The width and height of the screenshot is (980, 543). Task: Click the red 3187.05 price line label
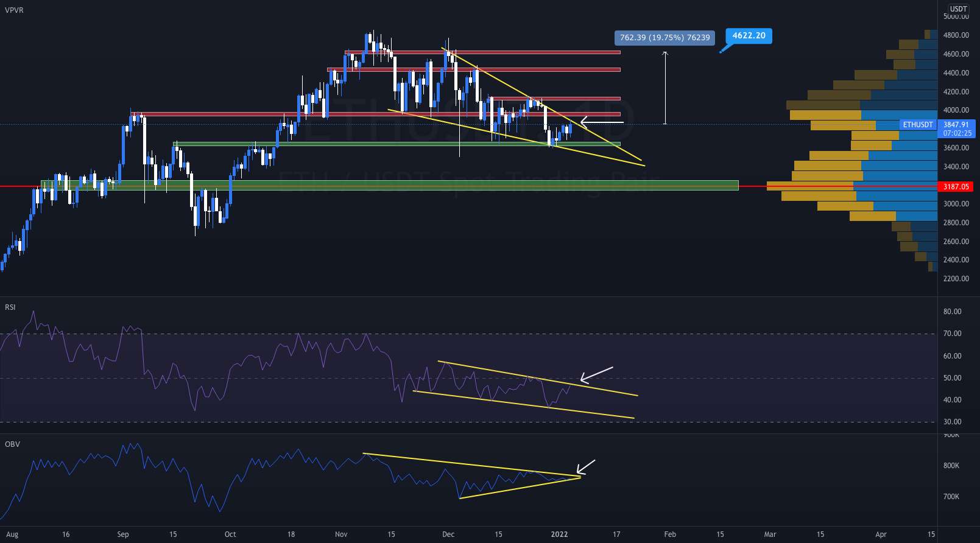click(956, 187)
